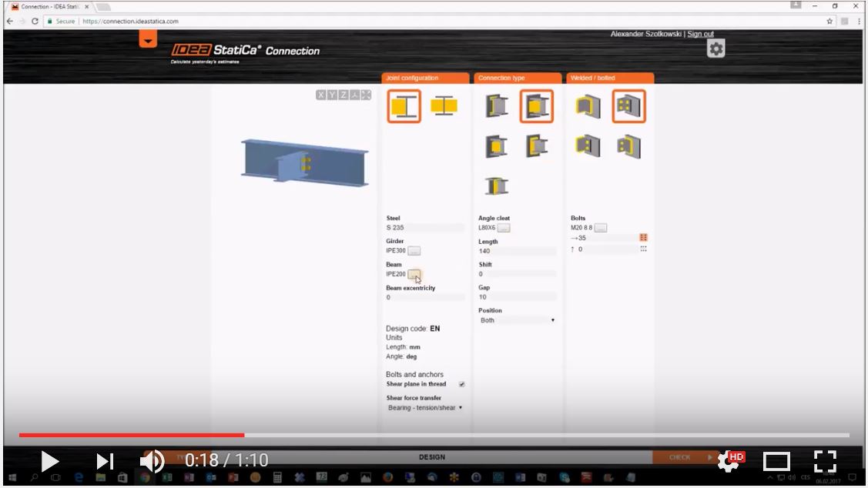Open the Joint configuration tab

coord(425,78)
